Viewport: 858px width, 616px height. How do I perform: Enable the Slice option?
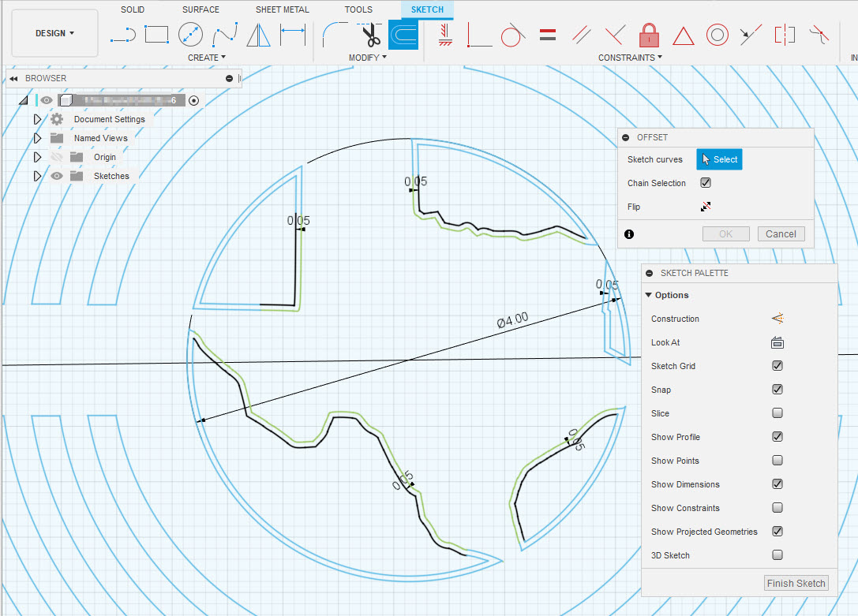pyautogui.click(x=777, y=413)
